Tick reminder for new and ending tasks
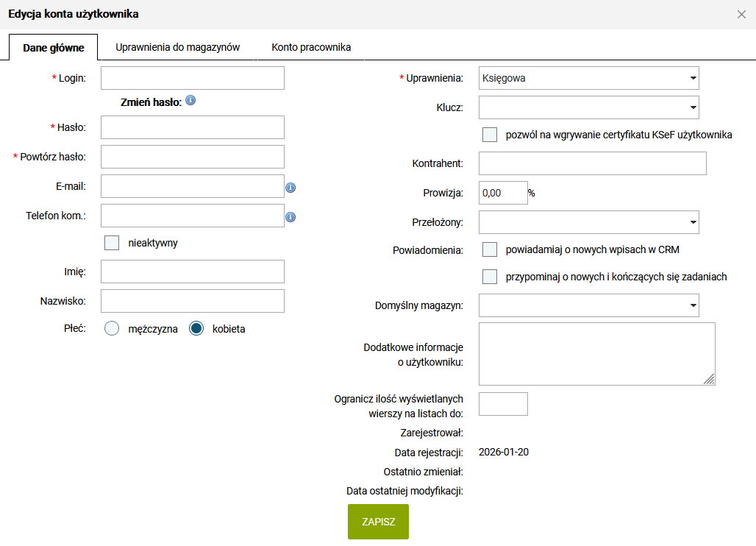 [490, 277]
